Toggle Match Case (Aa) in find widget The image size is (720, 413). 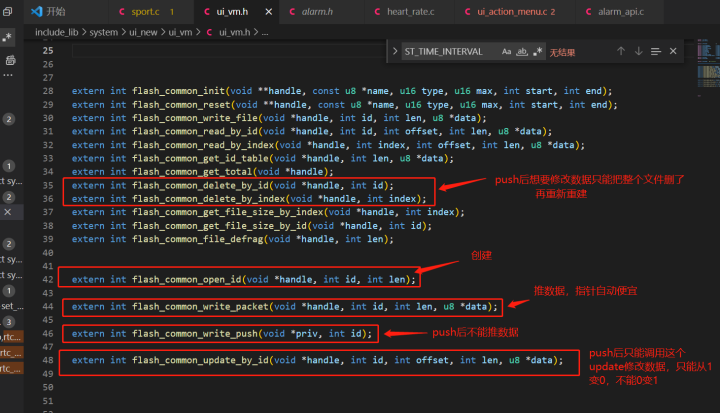(506, 51)
